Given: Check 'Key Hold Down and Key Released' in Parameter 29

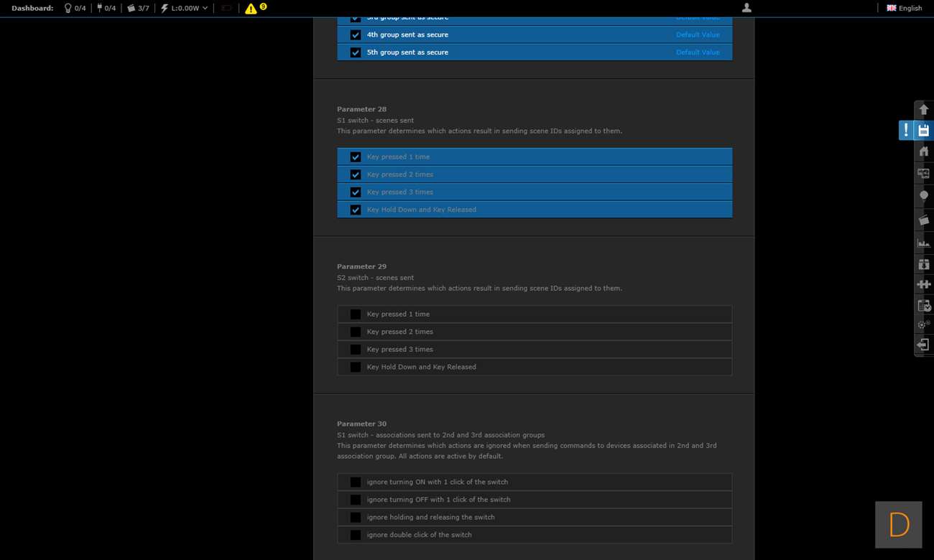Looking at the screenshot, I should [x=356, y=367].
